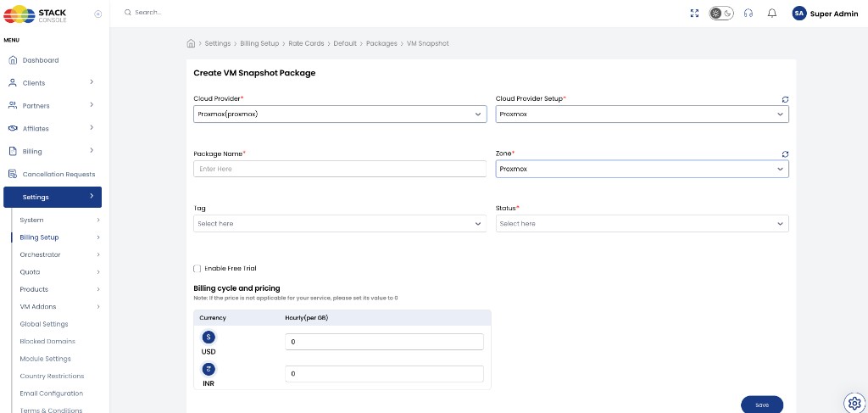
Task: Expand Clients menu chevron
Action: coord(92,82)
